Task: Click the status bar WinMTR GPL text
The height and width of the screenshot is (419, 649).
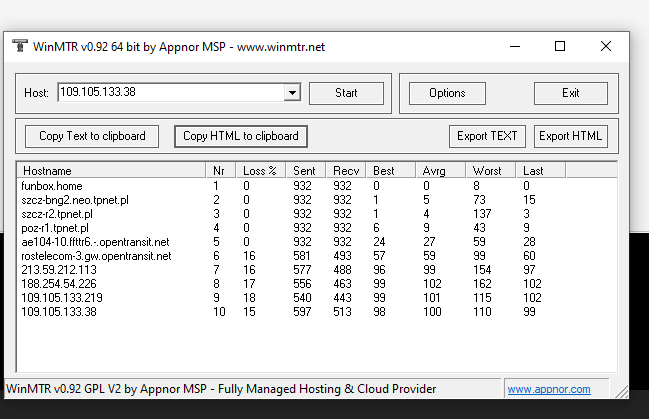Action: click(221, 389)
